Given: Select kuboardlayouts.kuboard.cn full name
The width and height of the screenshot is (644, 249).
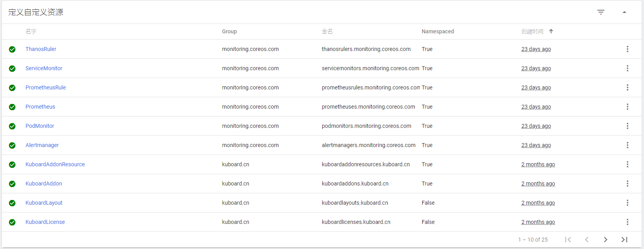Looking at the screenshot, I should 355,203.
